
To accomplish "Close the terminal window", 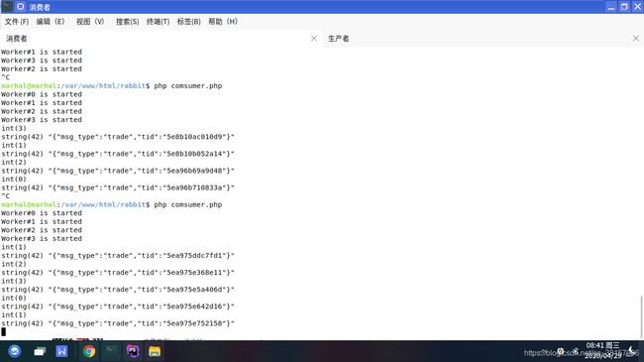I will (637, 7).
